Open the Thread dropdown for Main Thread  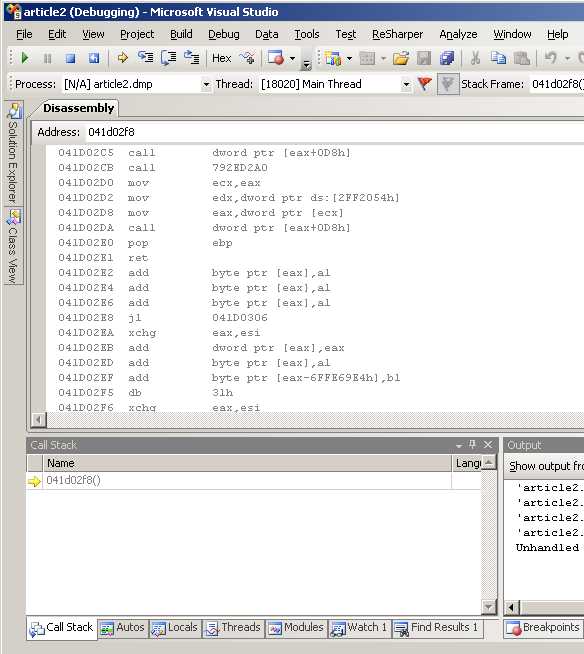pos(406,84)
